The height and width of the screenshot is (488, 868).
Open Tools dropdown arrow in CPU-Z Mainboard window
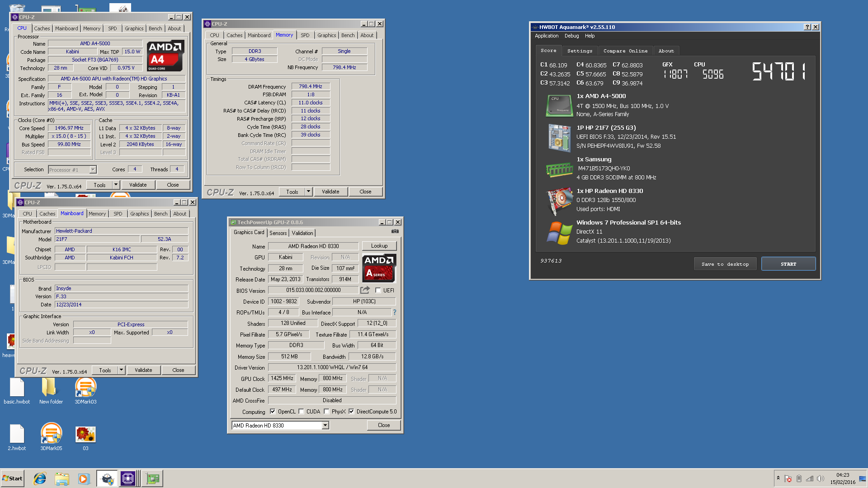click(x=121, y=370)
